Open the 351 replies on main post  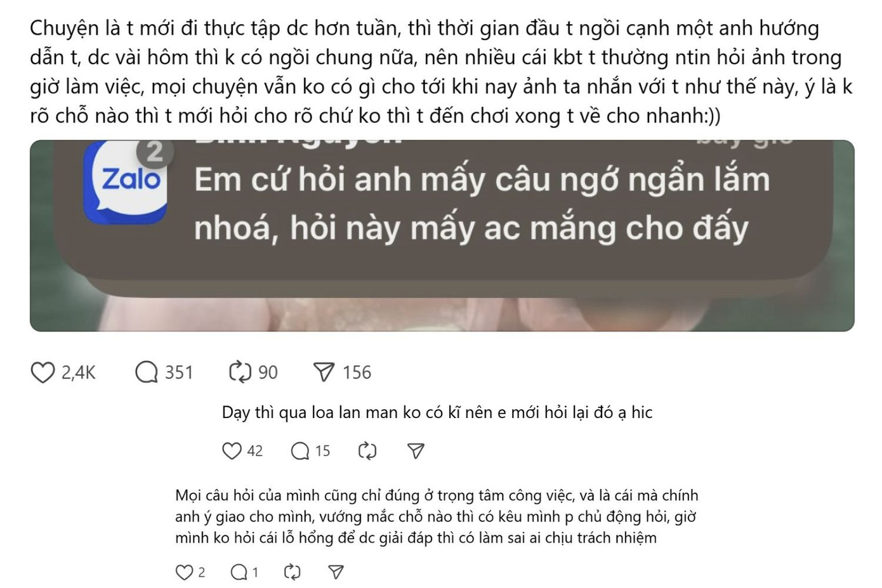147,372
